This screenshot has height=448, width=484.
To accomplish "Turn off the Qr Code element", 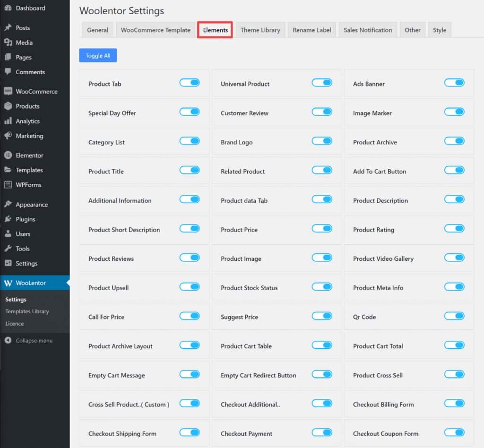I will (454, 316).
